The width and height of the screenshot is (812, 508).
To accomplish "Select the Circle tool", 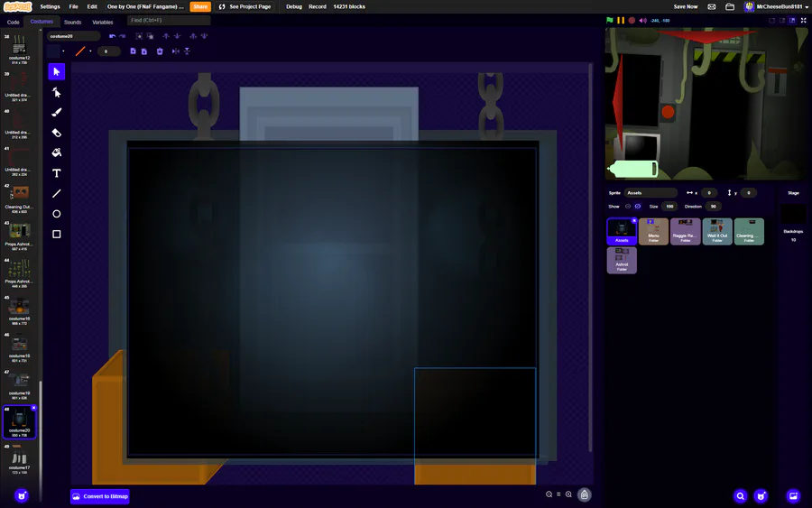I will coord(57,213).
